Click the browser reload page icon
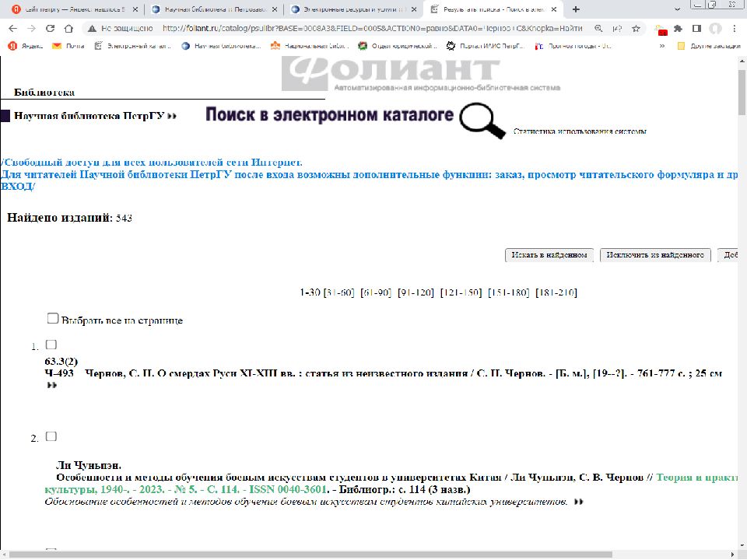The height and width of the screenshot is (560, 747). click(x=50, y=28)
